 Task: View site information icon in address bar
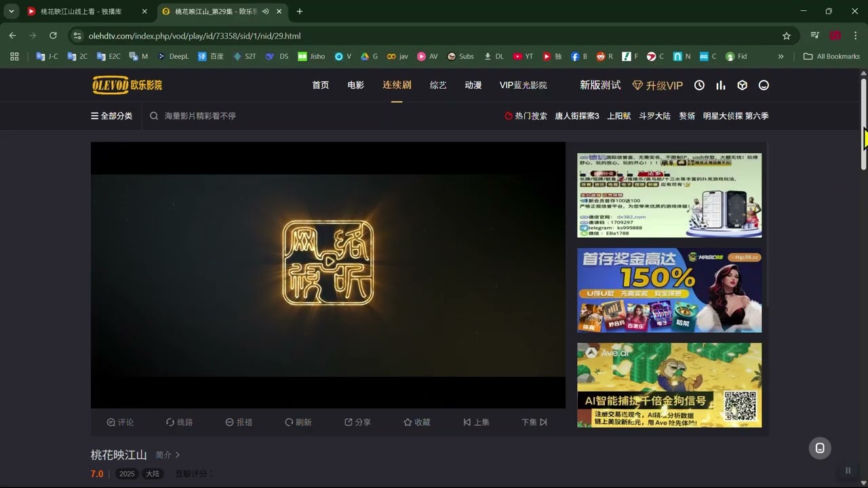pyautogui.click(x=77, y=36)
